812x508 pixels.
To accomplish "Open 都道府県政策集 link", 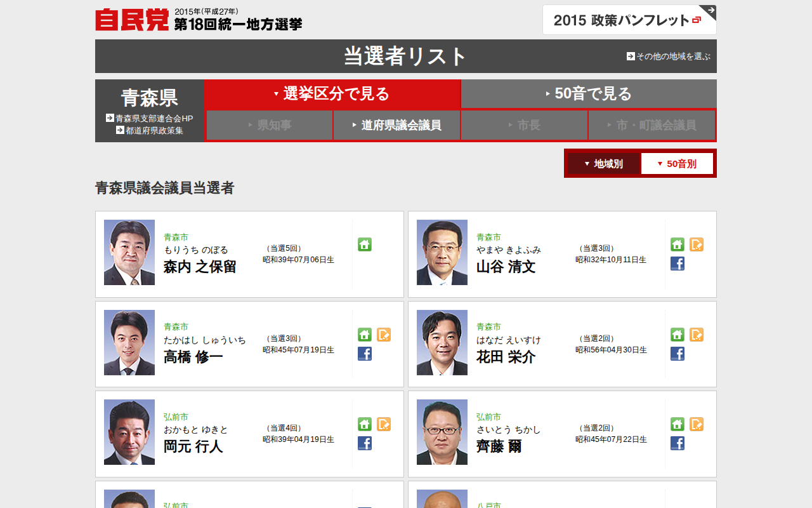I will (x=150, y=130).
